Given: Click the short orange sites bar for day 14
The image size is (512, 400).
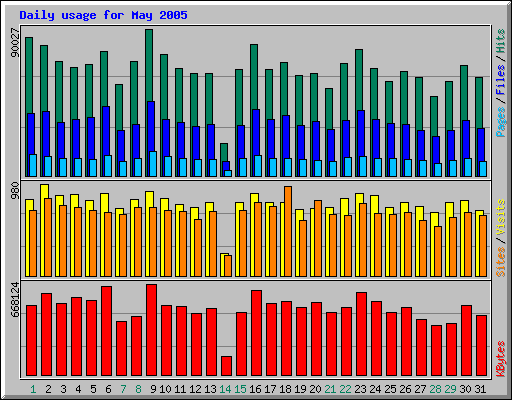Looking at the screenshot, I should (x=228, y=266).
